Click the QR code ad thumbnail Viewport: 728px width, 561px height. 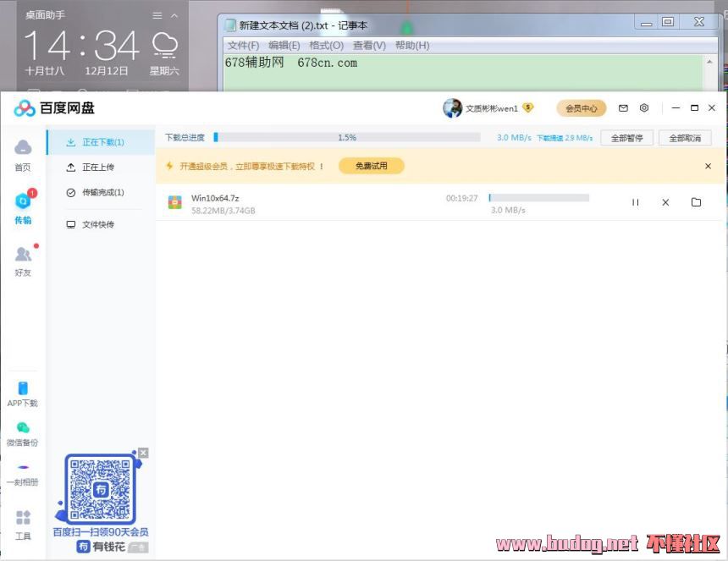click(x=100, y=489)
